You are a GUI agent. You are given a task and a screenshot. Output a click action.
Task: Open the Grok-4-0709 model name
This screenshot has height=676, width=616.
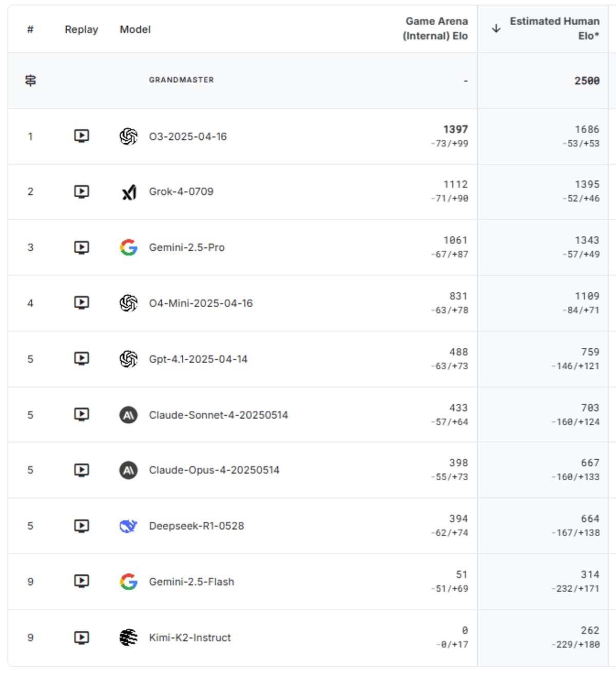[181, 192]
